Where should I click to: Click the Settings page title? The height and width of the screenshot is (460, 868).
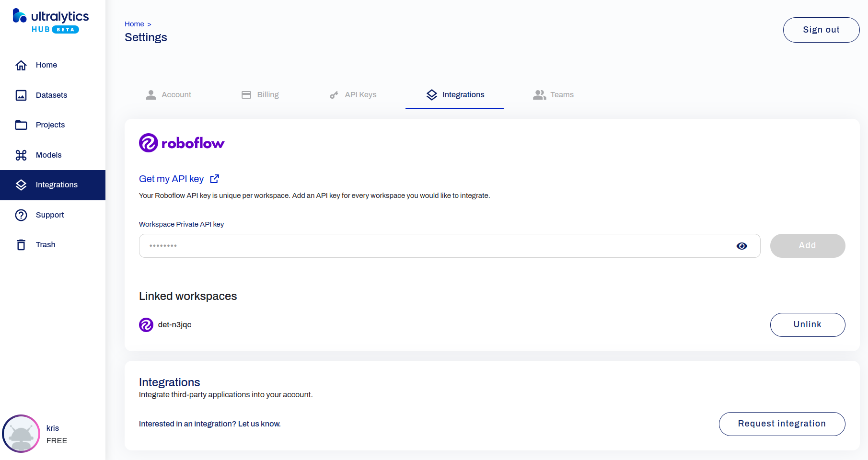click(x=146, y=37)
